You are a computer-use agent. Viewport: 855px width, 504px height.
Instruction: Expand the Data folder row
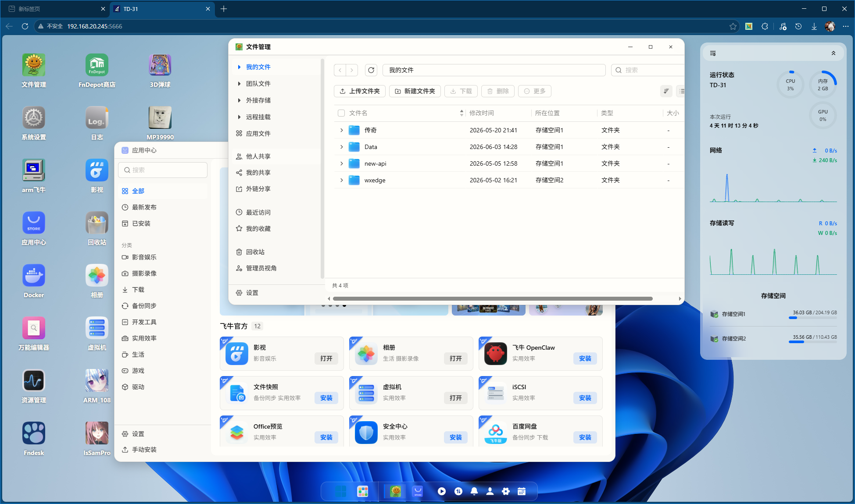coord(342,147)
